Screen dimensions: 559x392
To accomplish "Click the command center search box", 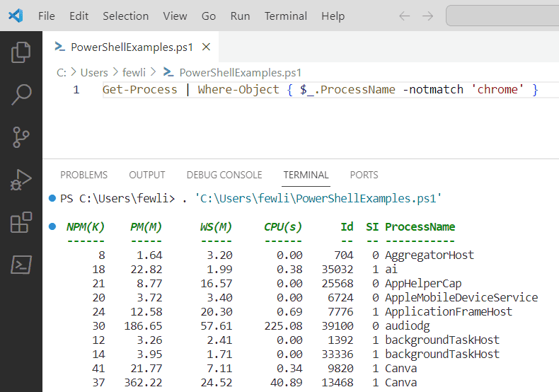I will point(502,16).
